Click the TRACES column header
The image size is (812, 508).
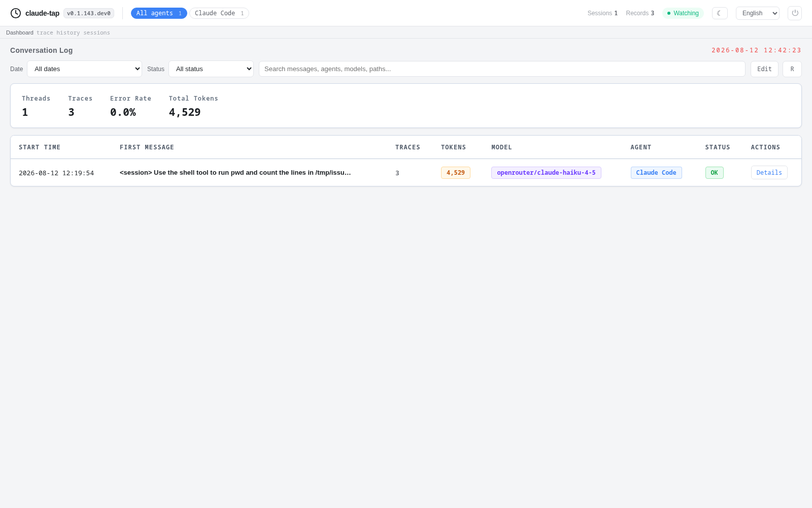[x=408, y=147]
